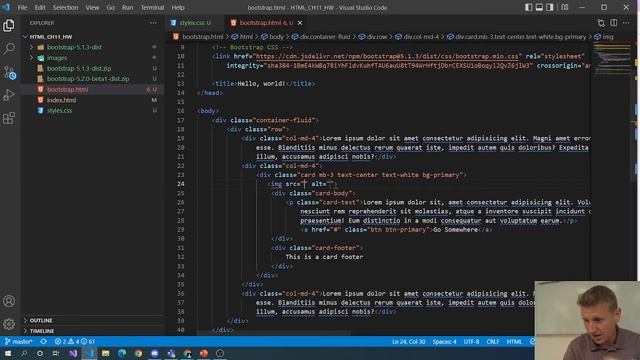This screenshot has width=640, height=360.
Task: Click the Windows taskbar search icon
Action: coord(24,353)
